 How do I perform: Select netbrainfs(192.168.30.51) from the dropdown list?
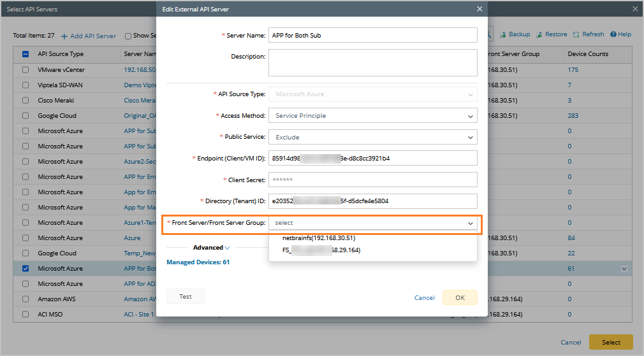coord(319,238)
